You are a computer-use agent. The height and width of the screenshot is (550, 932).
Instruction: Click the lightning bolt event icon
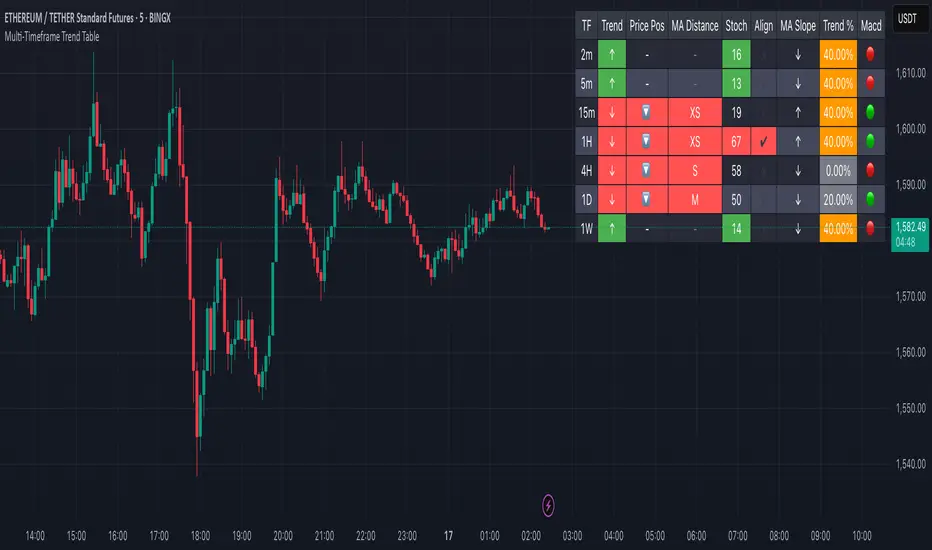pyautogui.click(x=548, y=505)
